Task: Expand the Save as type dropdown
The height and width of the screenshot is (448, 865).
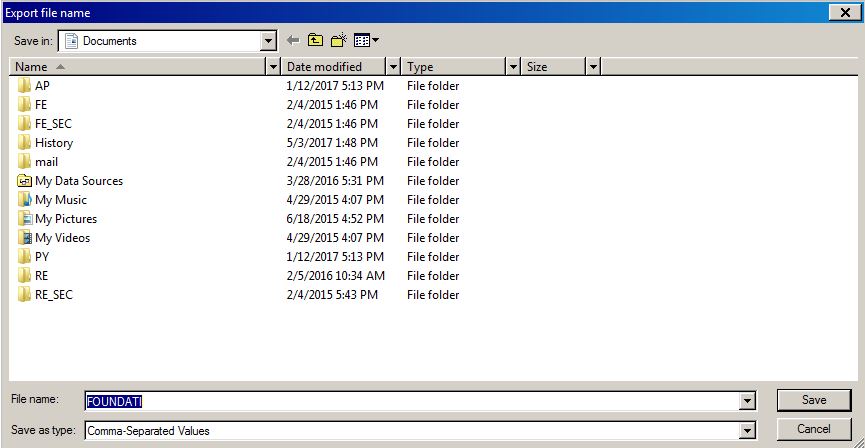Action: click(x=747, y=430)
